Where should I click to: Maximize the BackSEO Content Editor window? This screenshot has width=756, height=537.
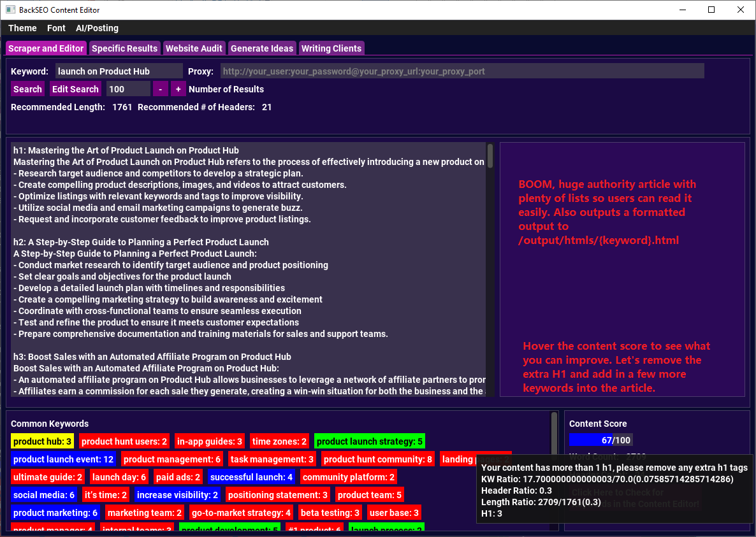pyautogui.click(x=711, y=10)
